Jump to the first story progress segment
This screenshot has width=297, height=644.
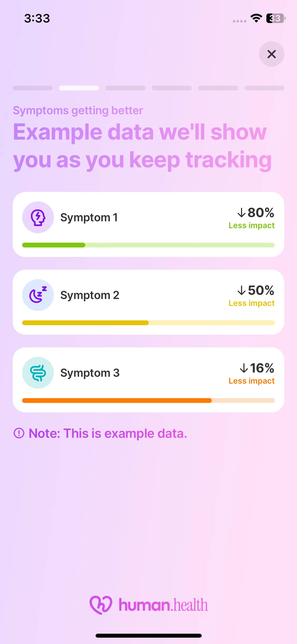click(33, 88)
